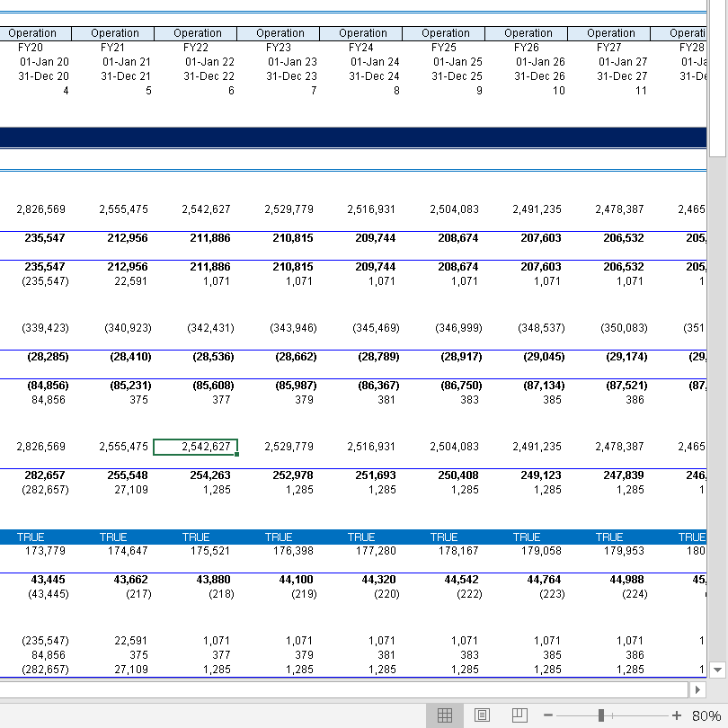The image size is (728, 728).
Task: Select the period number 4 cell
Action: (x=66, y=91)
